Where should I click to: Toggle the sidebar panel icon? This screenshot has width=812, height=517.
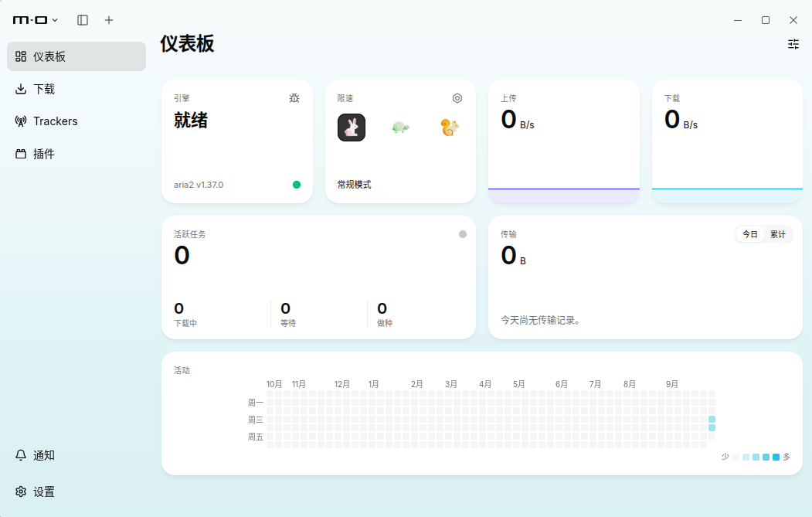(83, 20)
